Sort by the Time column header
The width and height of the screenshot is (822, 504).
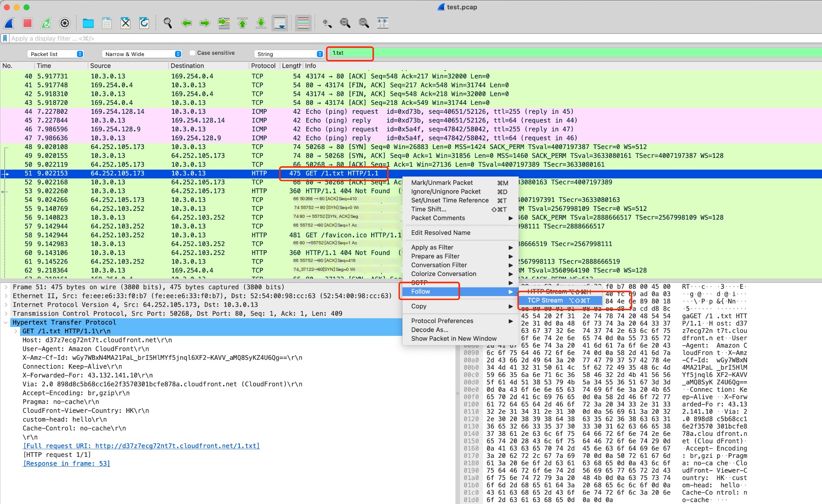coord(61,66)
